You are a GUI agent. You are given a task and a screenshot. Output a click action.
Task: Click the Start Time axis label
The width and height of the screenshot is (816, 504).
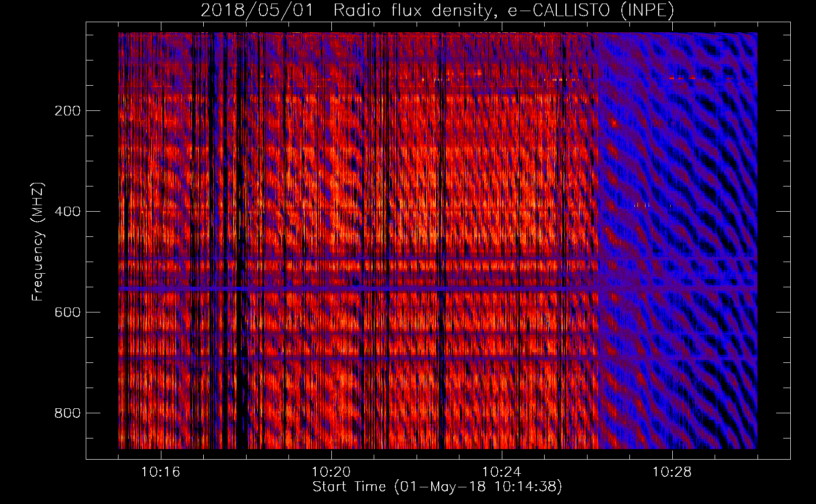[x=437, y=487]
